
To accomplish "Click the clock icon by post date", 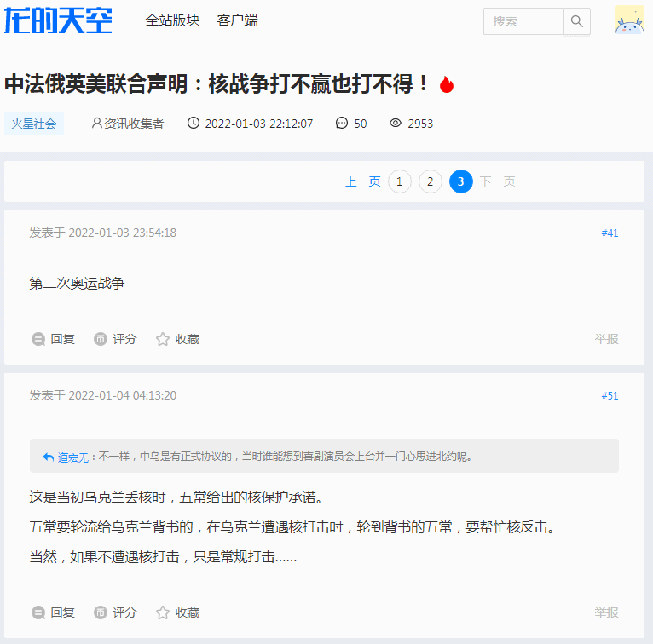I will [194, 123].
